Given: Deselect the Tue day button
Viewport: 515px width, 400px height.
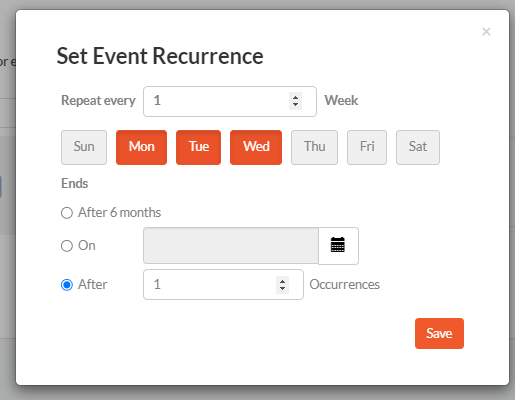Looking at the screenshot, I should [x=198, y=147].
